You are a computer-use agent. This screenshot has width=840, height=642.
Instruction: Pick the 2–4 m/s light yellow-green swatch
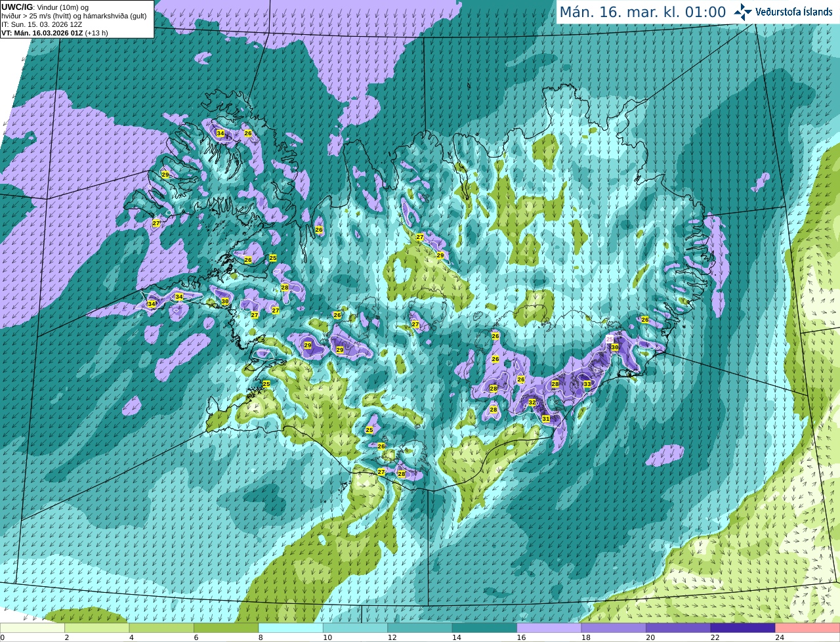click(x=97, y=628)
